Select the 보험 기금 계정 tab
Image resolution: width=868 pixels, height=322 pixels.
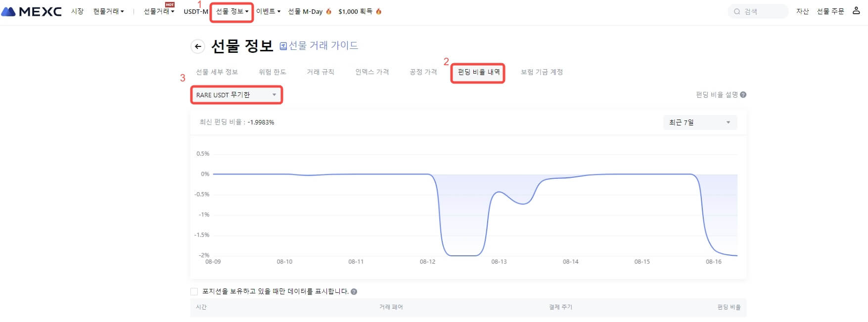tap(542, 72)
